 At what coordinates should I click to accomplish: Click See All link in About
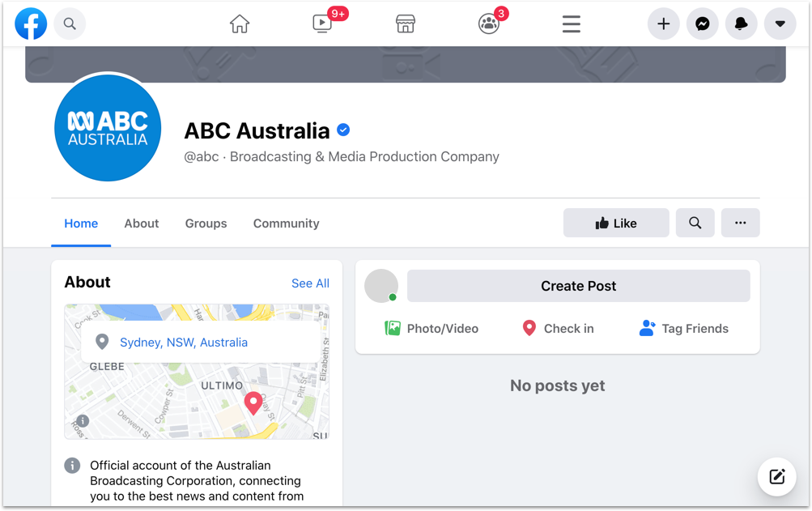[310, 283]
